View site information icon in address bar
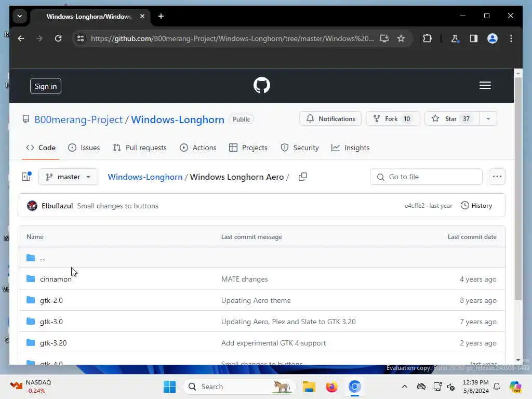 coord(81,38)
